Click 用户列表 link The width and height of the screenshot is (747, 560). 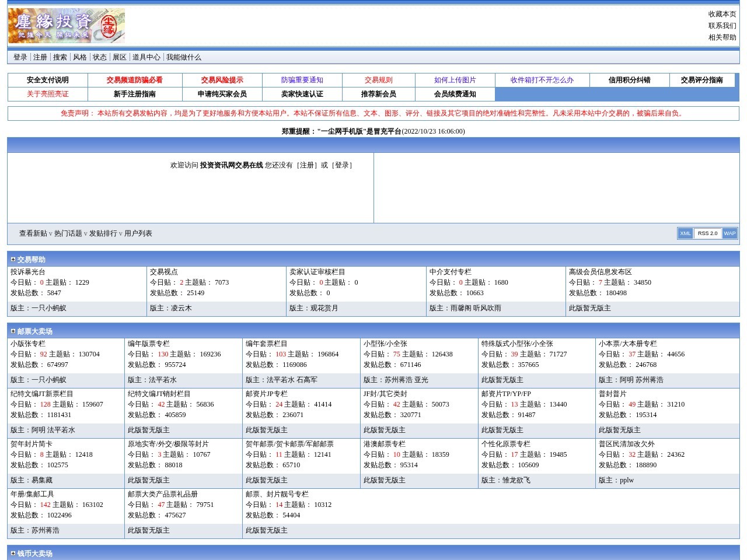point(138,233)
